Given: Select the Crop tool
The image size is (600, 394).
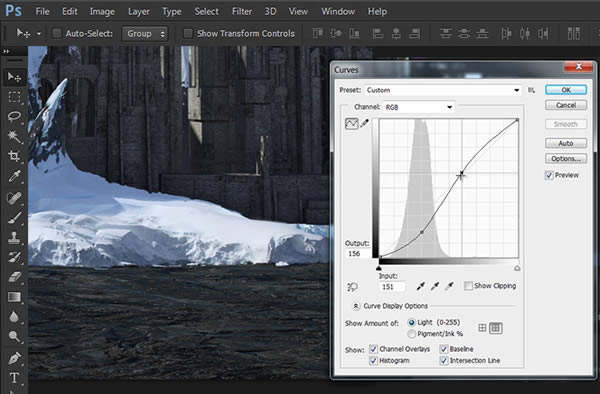Looking at the screenshot, I should [x=14, y=156].
